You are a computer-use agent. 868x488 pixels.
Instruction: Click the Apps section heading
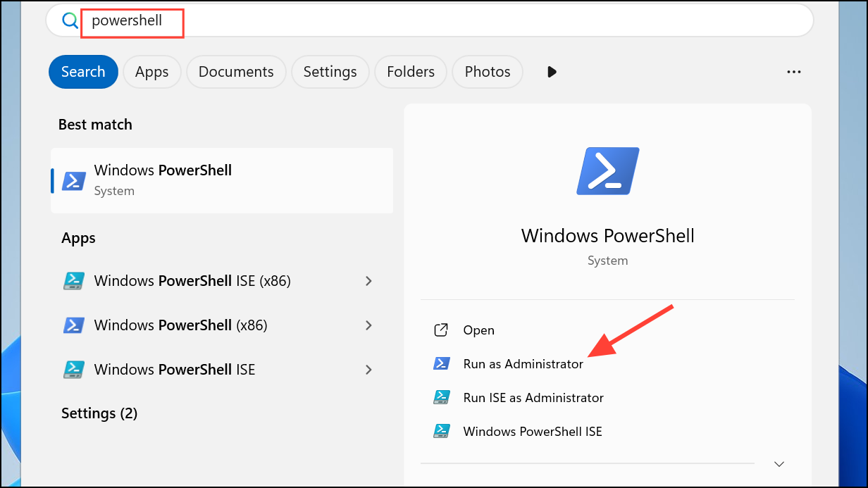pyautogui.click(x=78, y=238)
